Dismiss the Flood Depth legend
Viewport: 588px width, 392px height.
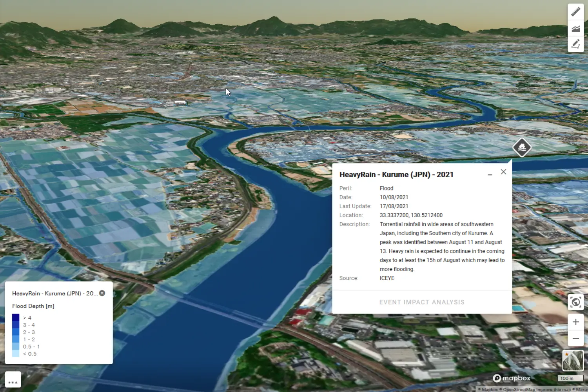click(x=101, y=293)
